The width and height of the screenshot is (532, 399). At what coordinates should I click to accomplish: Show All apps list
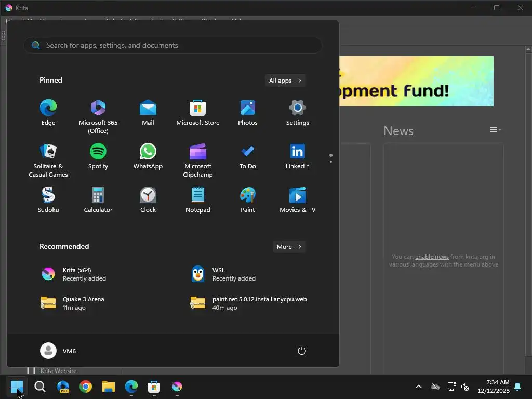click(x=285, y=81)
